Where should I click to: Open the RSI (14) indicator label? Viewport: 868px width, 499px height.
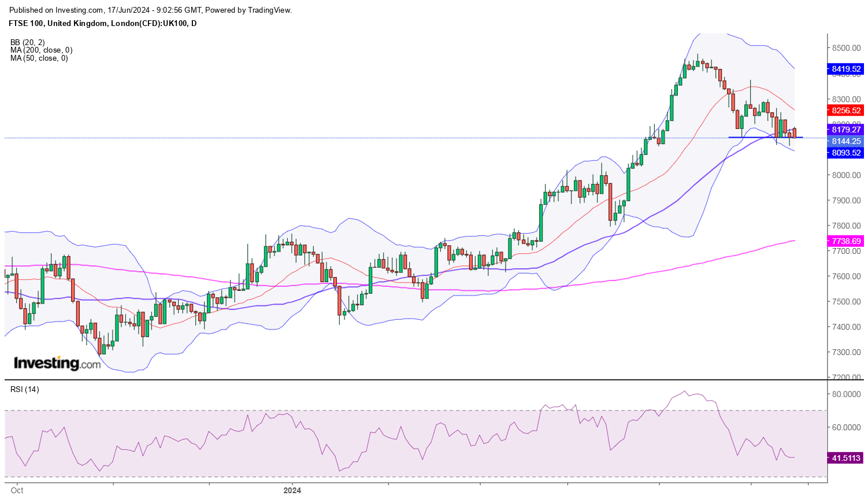tap(25, 389)
